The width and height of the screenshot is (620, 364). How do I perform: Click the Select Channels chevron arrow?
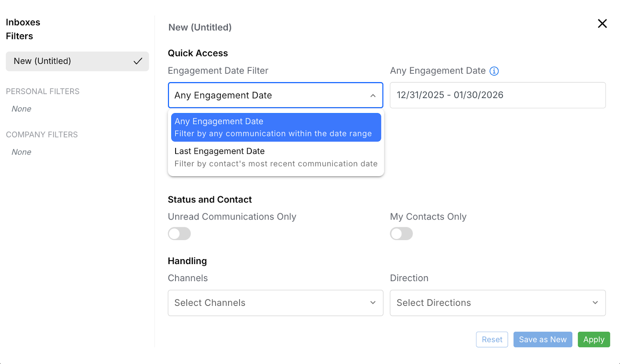coord(373,303)
